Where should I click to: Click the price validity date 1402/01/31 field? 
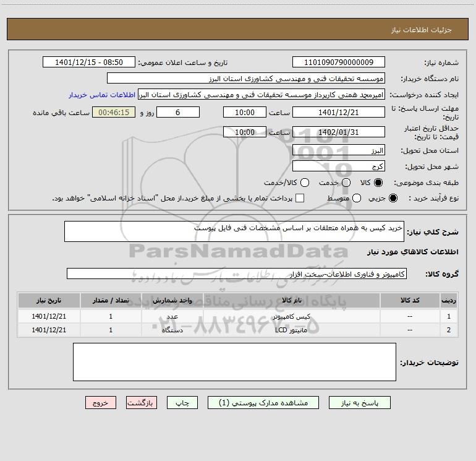click(339, 132)
